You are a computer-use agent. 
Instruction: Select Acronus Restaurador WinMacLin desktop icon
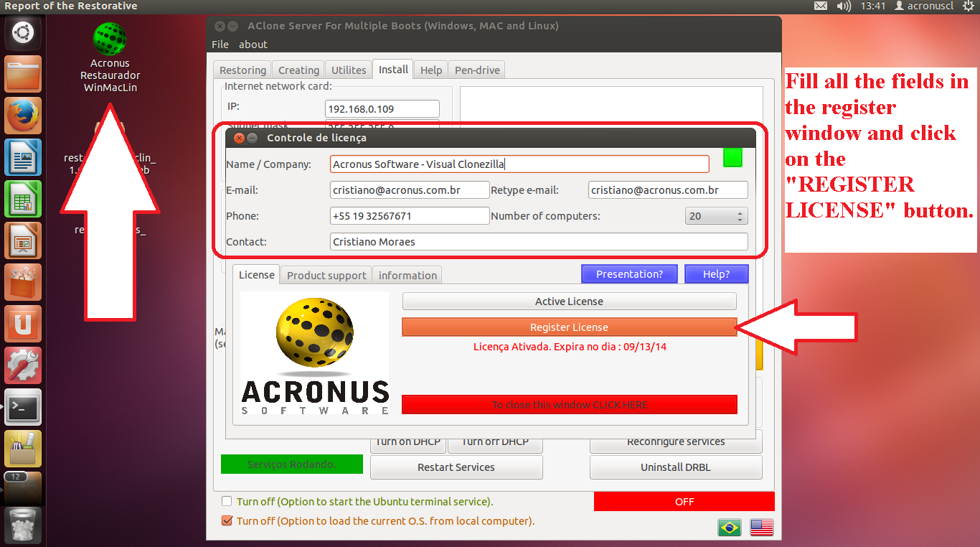tap(110, 57)
